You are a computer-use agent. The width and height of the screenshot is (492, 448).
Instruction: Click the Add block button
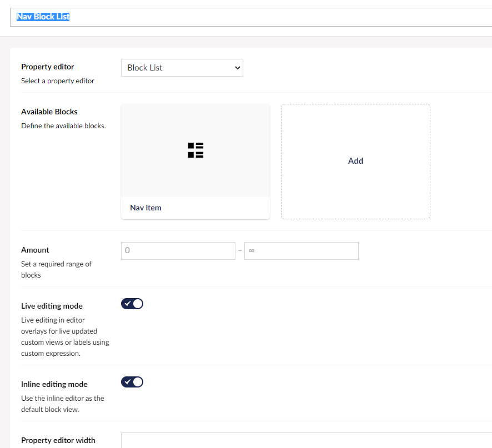[x=355, y=161]
